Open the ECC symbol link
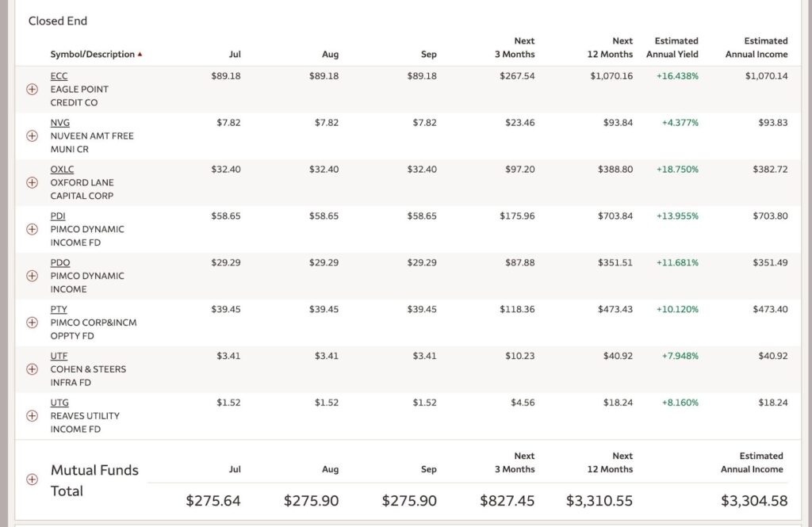Screen dimensions: 812x527 [59, 76]
